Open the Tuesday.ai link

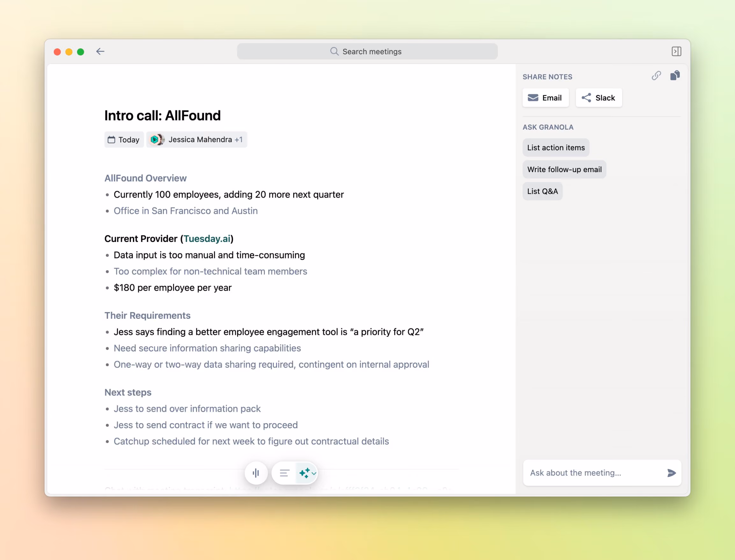click(207, 239)
